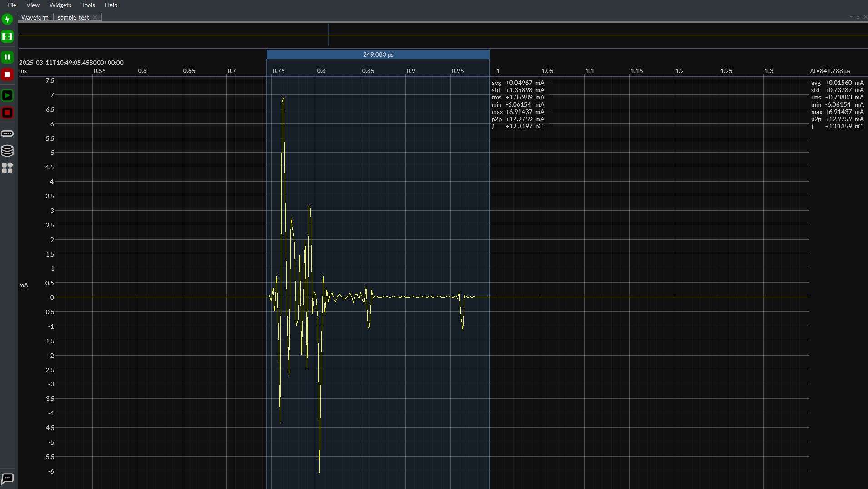The height and width of the screenshot is (489, 868).
Task: Click the marker avg +0.04967 mA statistic
Action: tap(518, 83)
